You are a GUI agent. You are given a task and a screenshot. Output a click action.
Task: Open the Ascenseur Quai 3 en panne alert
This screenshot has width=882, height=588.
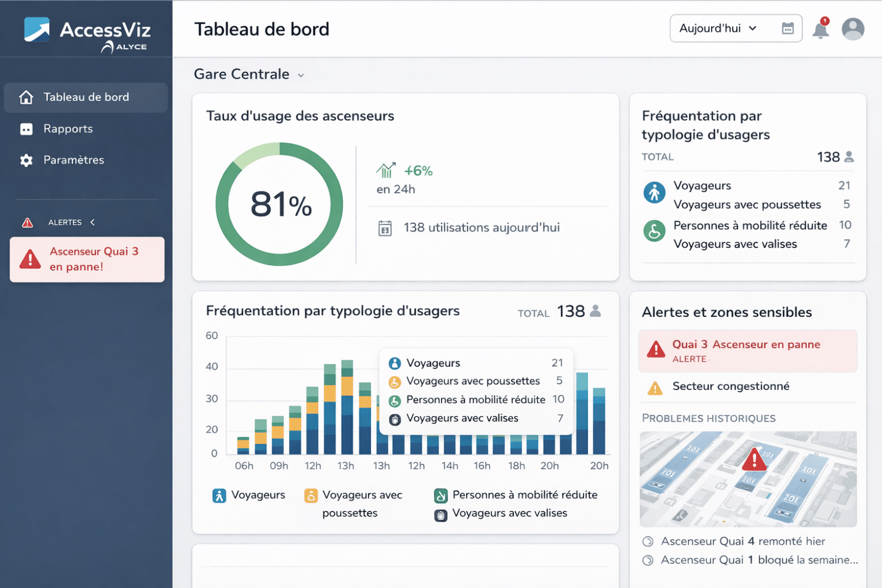[x=87, y=259]
